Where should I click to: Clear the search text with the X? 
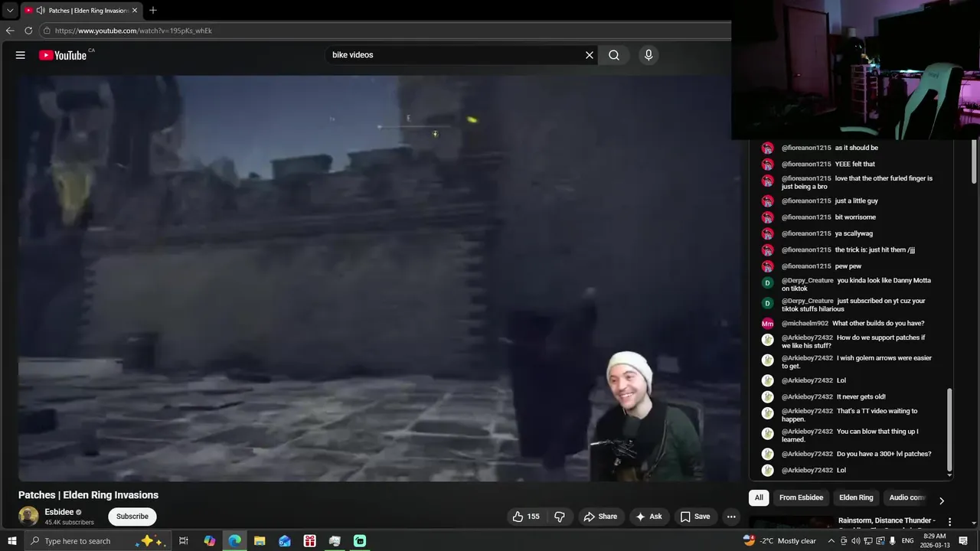590,55
